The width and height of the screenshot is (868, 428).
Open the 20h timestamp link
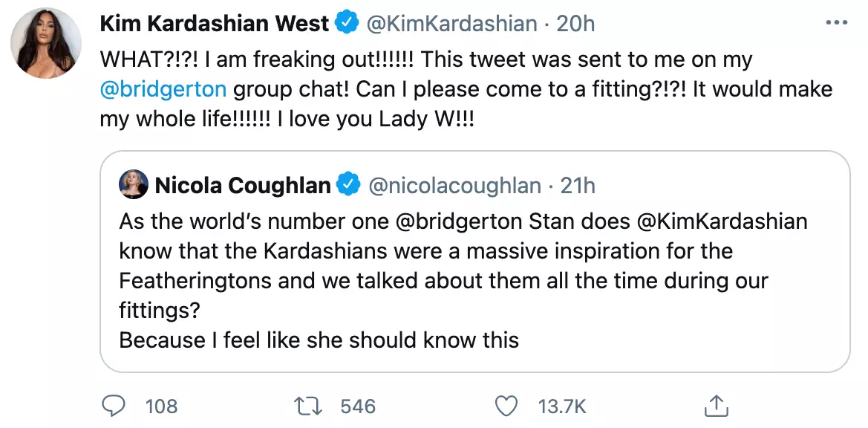[x=576, y=24]
